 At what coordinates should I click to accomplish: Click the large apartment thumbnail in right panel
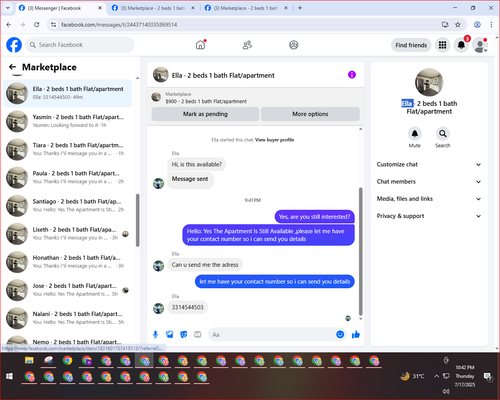tap(429, 82)
